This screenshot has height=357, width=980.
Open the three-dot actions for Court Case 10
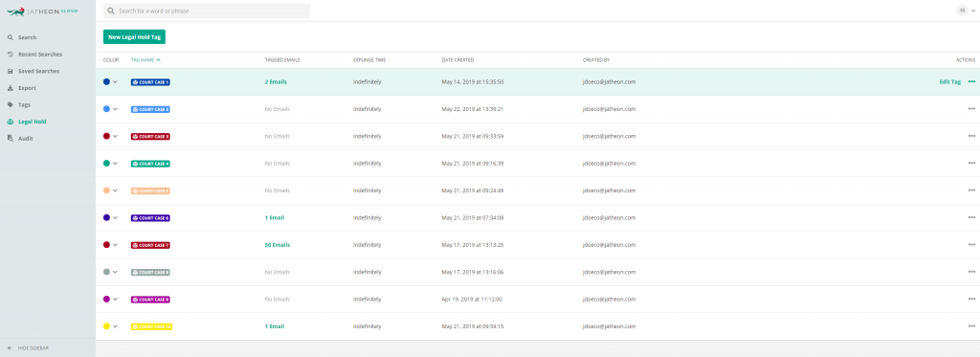[971, 326]
